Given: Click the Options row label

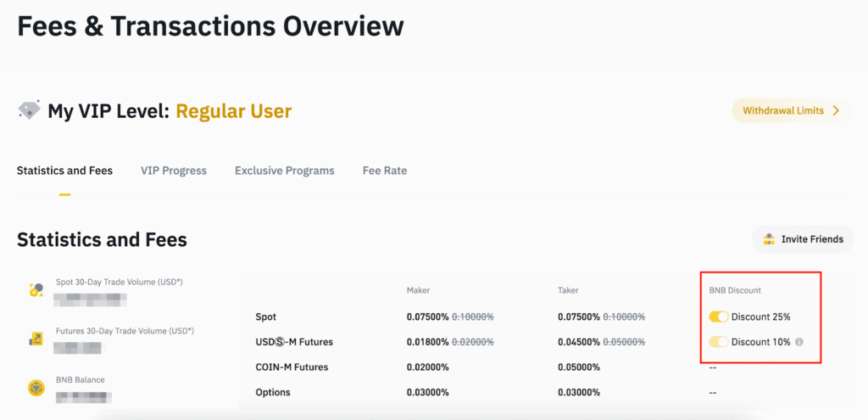Looking at the screenshot, I should pyautogui.click(x=273, y=392).
